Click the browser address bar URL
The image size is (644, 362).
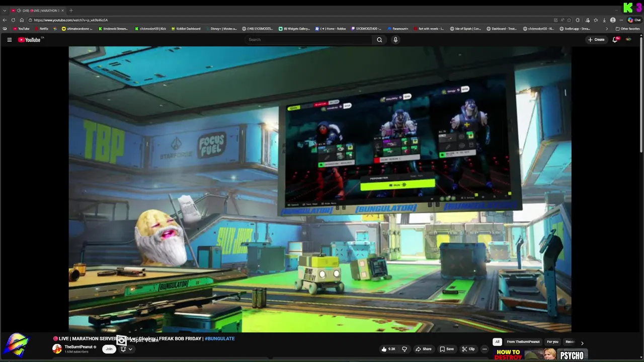pos(71,20)
